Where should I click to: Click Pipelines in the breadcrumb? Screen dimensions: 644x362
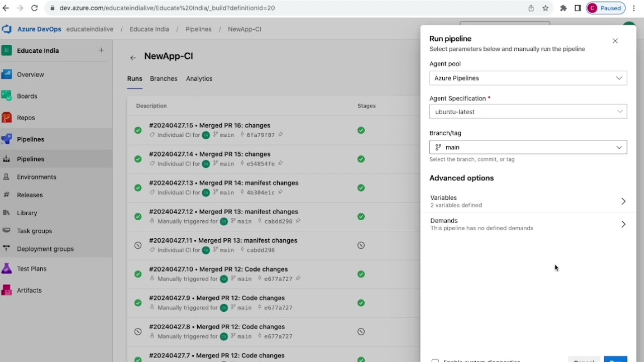click(198, 29)
